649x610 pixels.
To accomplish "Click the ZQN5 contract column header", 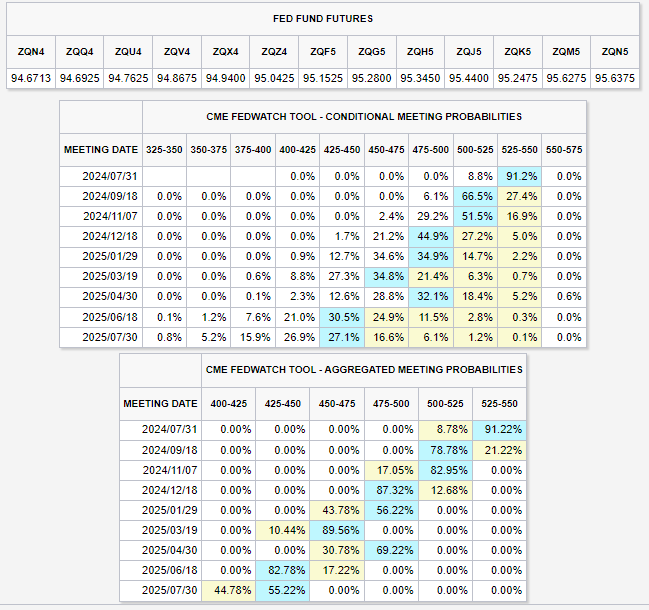I will (x=615, y=51).
